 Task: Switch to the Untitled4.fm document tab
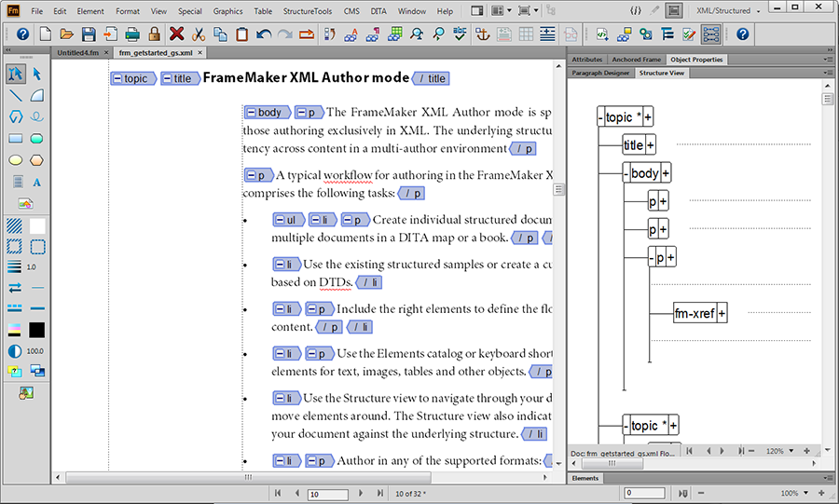pyautogui.click(x=78, y=54)
